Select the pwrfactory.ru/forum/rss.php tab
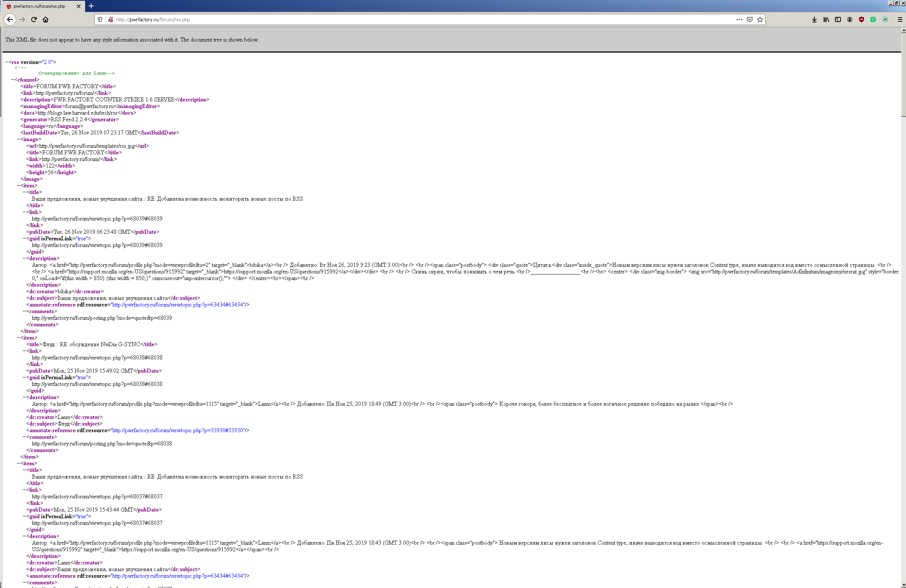 tap(39, 6)
